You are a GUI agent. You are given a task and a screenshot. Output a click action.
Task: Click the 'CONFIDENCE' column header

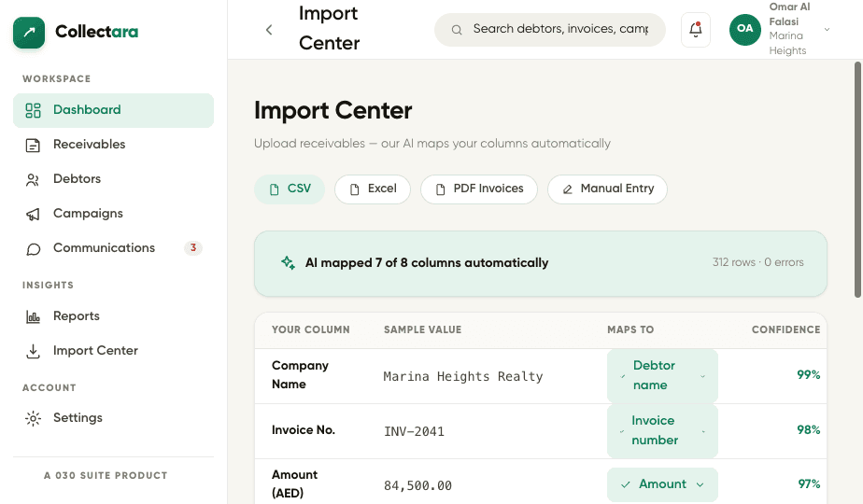[x=786, y=329]
